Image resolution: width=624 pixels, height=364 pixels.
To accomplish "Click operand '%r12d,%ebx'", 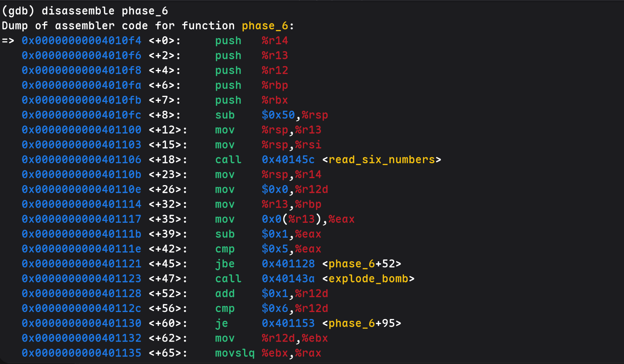I will point(295,338).
